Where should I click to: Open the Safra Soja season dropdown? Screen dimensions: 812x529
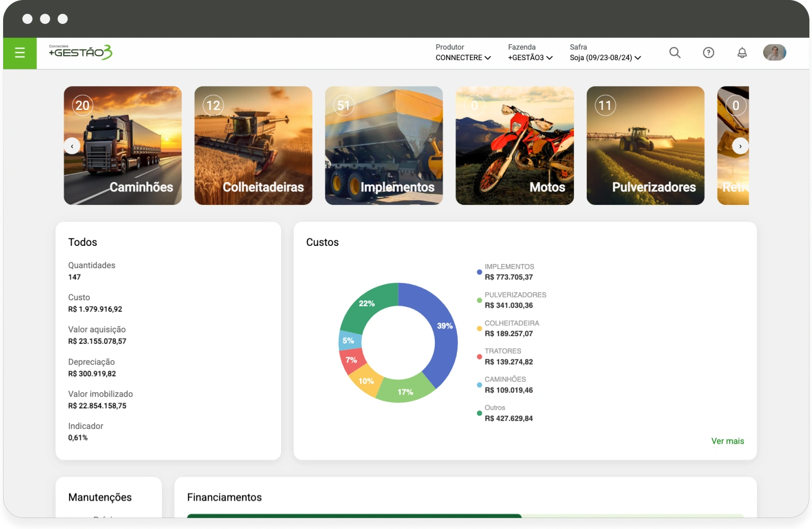(x=605, y=58)
